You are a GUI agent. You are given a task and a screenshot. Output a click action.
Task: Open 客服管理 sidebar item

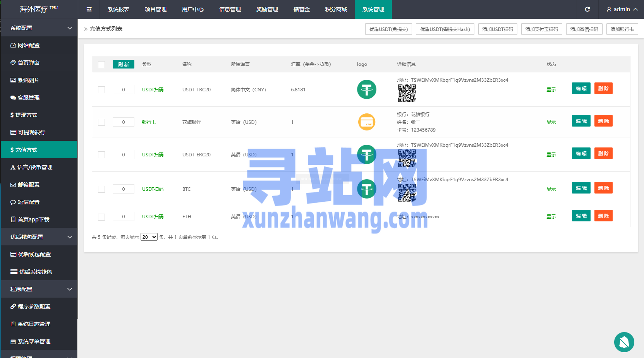pos(39,98)
